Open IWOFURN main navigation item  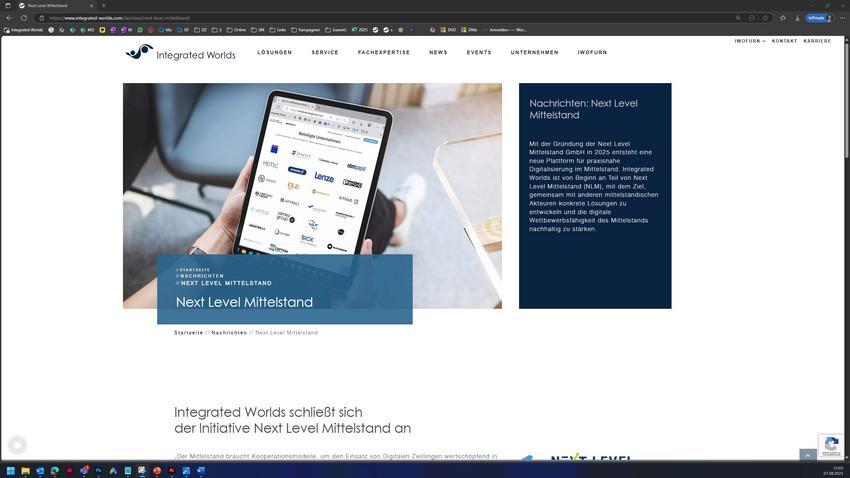[592, 53]
